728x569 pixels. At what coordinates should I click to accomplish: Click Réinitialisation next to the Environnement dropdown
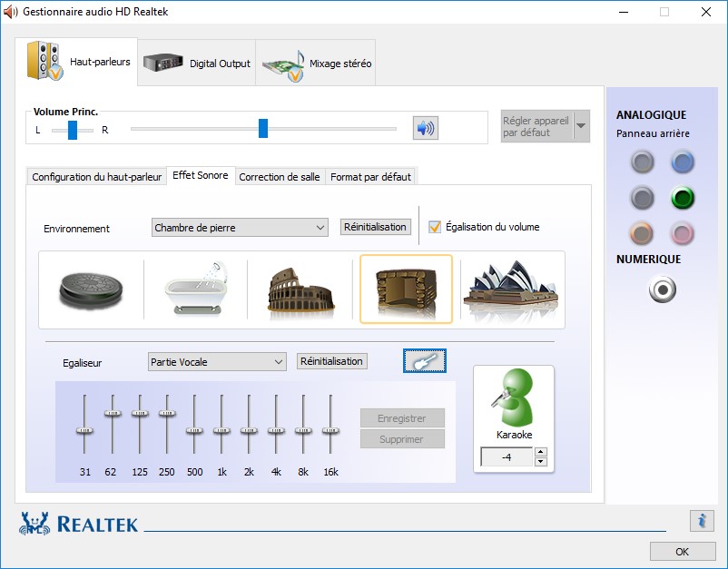coord(376,227)
